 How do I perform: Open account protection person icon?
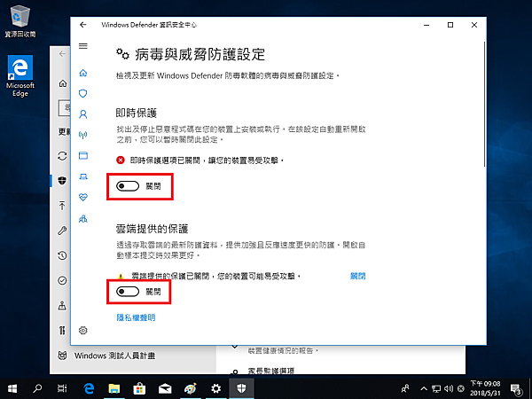point(83,113)
